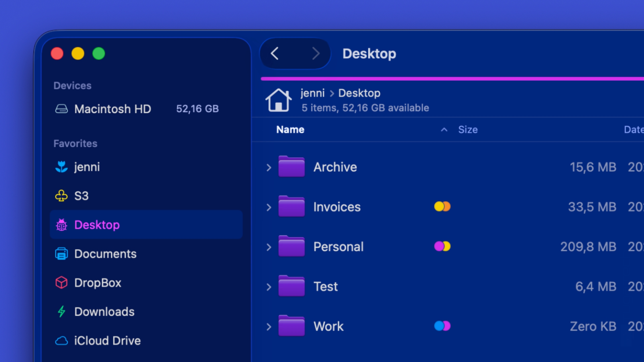The image size is (644, 362).
Task: Click the ladybug icon next to Desktop
Action: pos(61,225)
